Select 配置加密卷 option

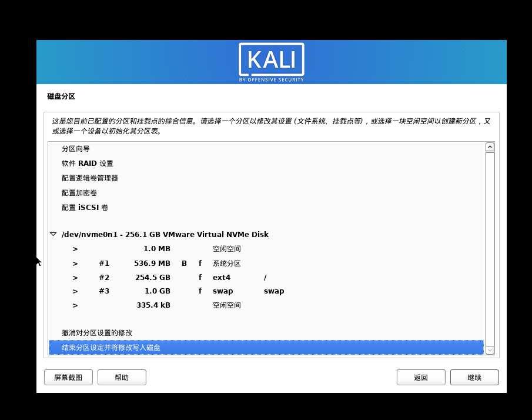pyautogui.click(x=79, y=193)
